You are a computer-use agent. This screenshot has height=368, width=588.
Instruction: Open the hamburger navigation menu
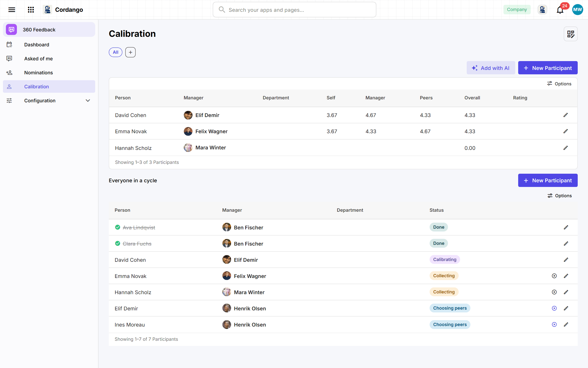coord(12,10)
